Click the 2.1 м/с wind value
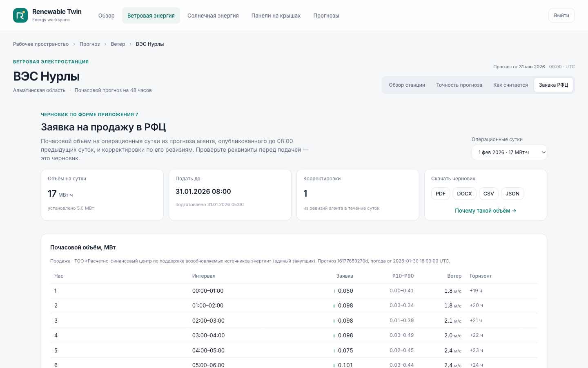The image size is (588, 368). click(x=453, y=321)
